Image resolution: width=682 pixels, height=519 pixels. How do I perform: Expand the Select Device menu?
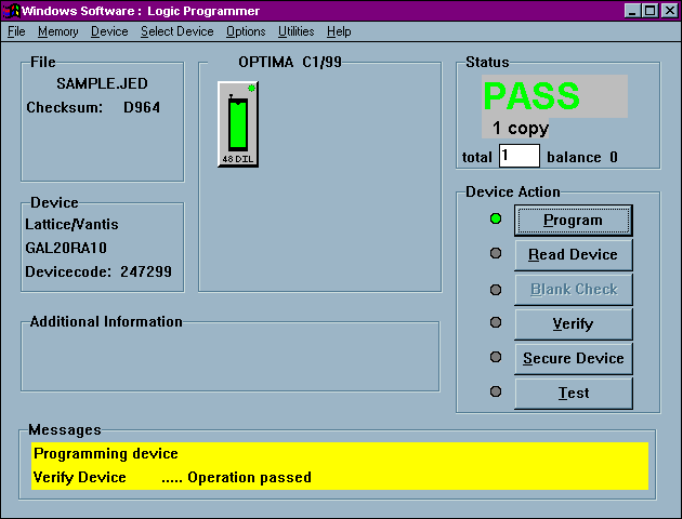pyautogui.click(x=177, y=31)
